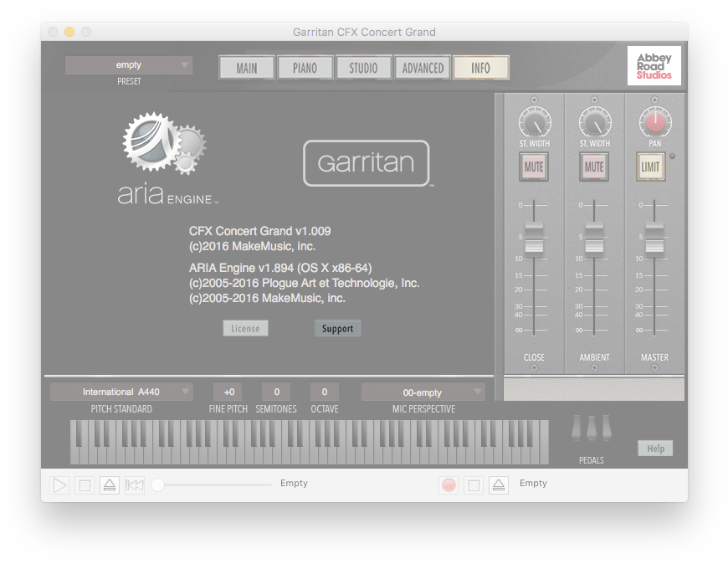Click the SEMITONES value field
The height and width of the screenshot is (564, 728).
(276, 392)
